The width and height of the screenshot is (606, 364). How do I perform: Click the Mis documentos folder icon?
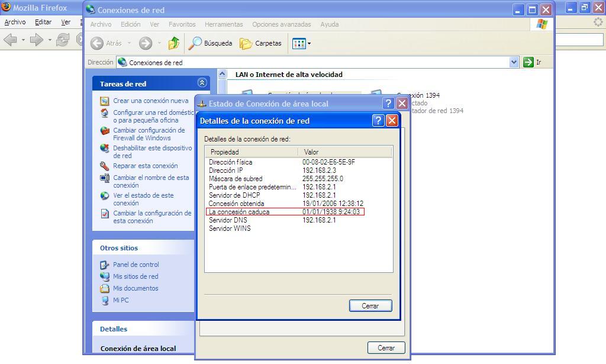pyautogui.click(x=105, y=288)
